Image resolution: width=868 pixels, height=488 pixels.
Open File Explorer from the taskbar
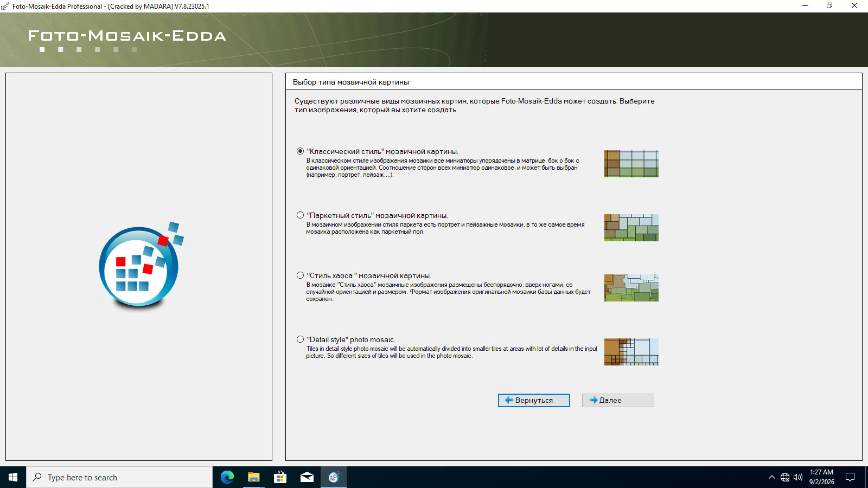(253, 477)
